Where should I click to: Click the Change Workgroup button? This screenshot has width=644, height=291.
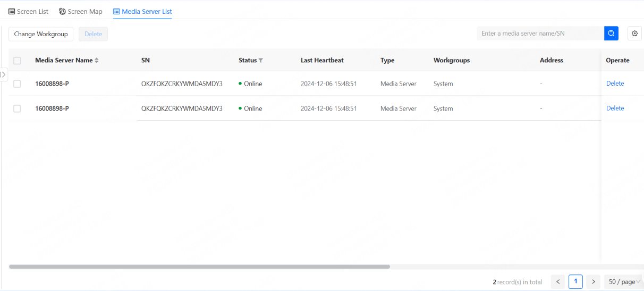pos(41,34)
